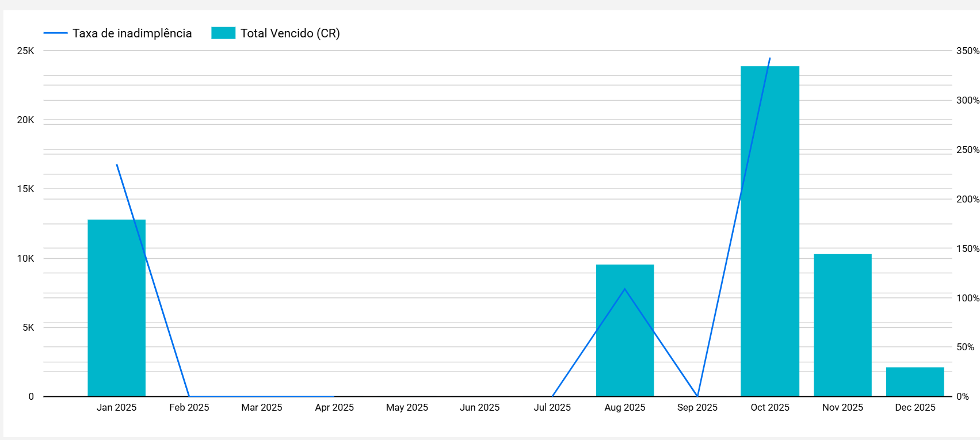Viewport: 980px width, 440px height.
Task: Select the small Dec 2025 bar
Action: (915, 382)
